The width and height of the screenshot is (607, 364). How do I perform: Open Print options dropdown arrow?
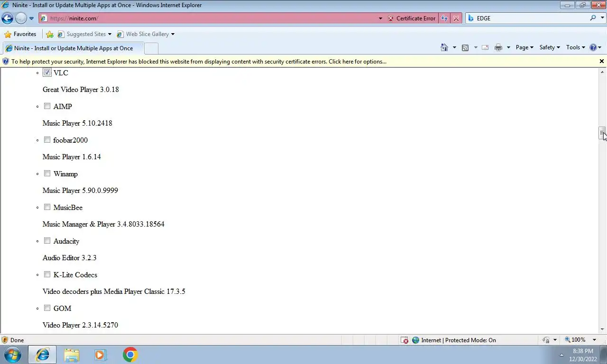tap(508, 47)
